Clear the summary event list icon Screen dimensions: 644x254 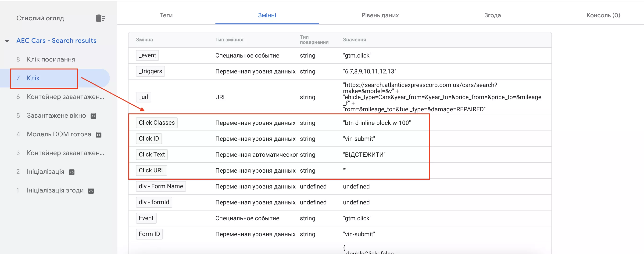pyautogui.click(x=100, y=18)
